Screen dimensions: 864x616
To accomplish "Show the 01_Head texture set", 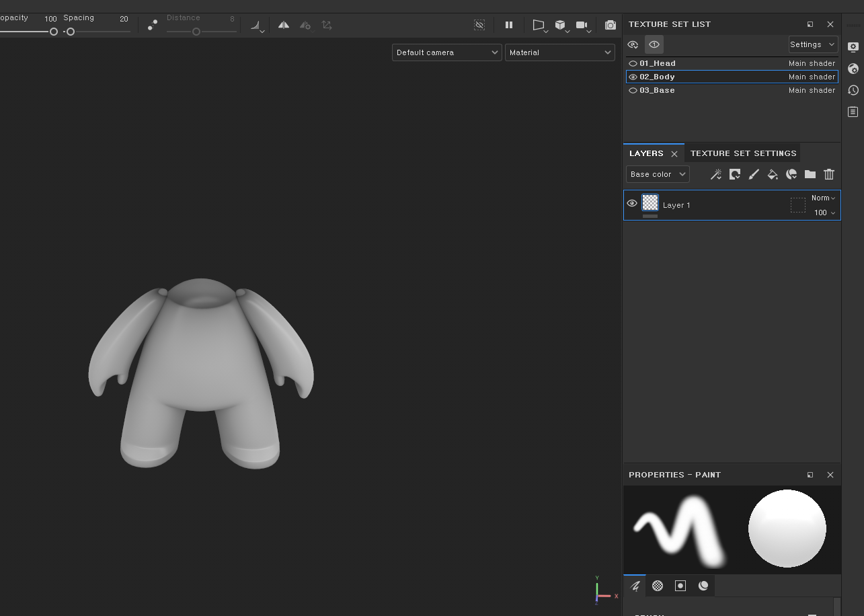I will pos(633,63).
